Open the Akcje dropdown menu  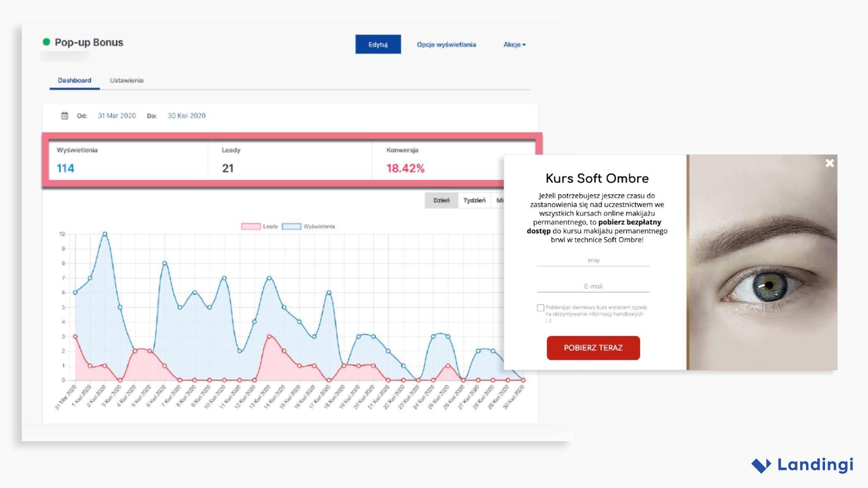[514, 44]
